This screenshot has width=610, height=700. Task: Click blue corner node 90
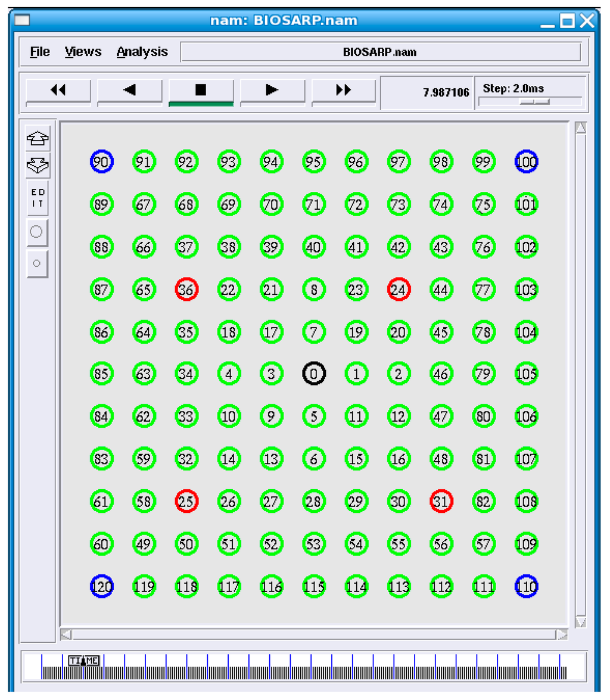pyautogui.click(x=102, y=161)
